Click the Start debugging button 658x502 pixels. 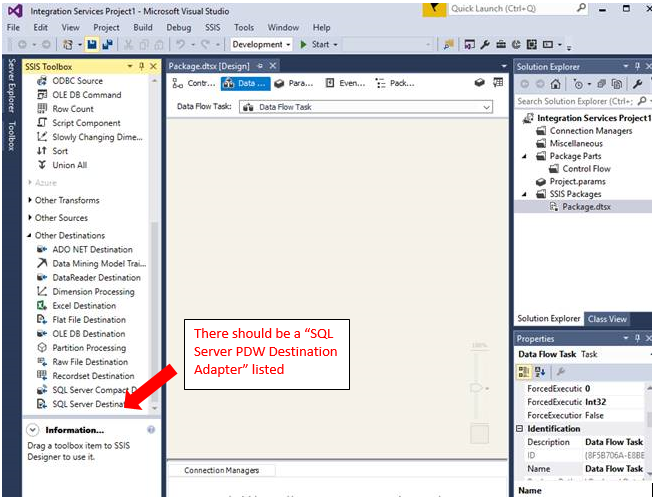[x=315, y=44]
